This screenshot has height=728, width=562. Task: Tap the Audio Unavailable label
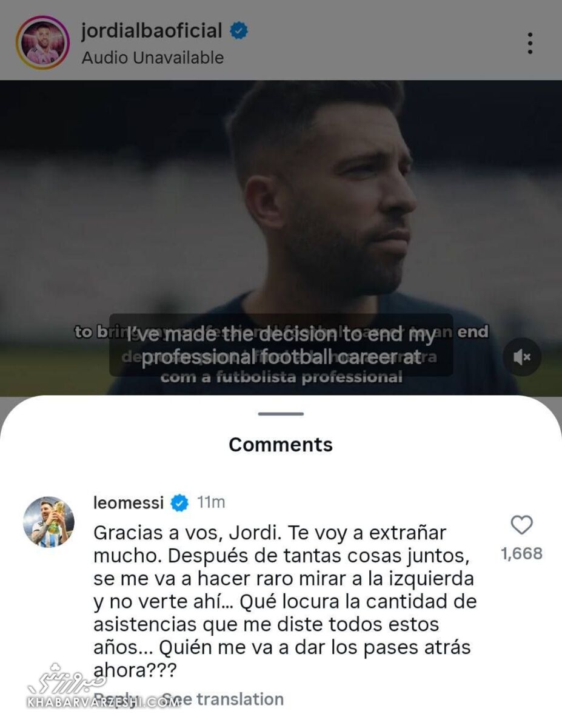coord(153,58)
